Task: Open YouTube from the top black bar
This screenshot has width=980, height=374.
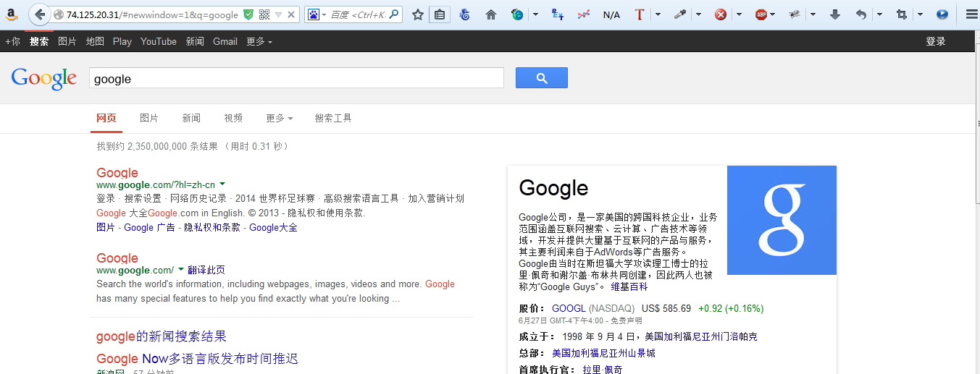Action: pyautogui.click(x=159, y=42)
